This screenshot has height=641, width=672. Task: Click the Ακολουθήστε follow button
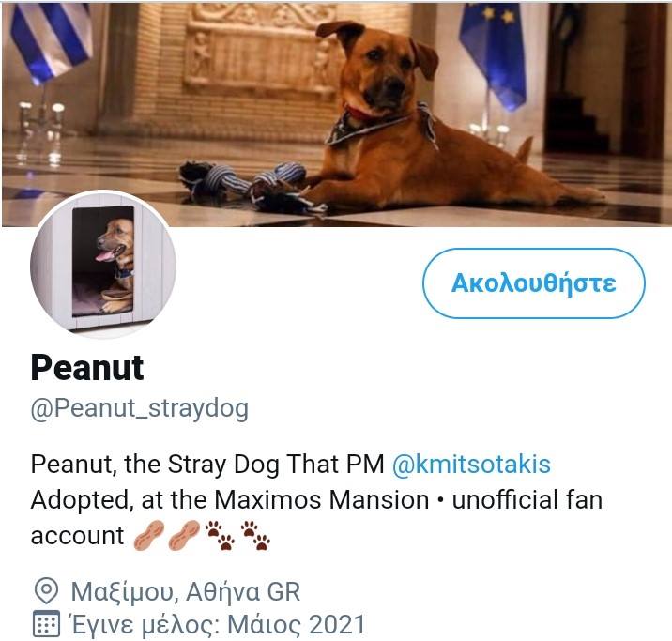534,283
